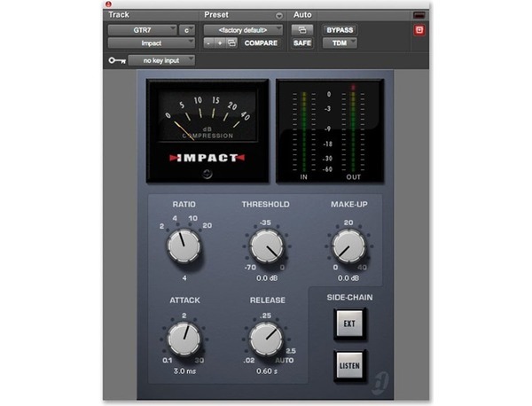The height and width of the screenshot is (406, 532).
Task: Click the RELEASE knob
Action: [x=266, y=339]
